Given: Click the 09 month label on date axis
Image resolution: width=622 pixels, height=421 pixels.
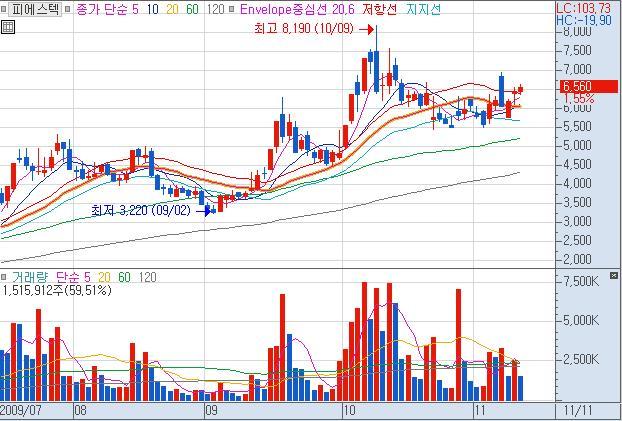Looking at the screenshot, I should tap(211, 410).
